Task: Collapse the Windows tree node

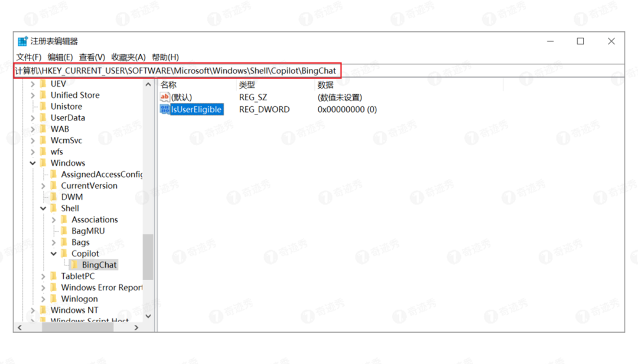Action: pos(33,163)
